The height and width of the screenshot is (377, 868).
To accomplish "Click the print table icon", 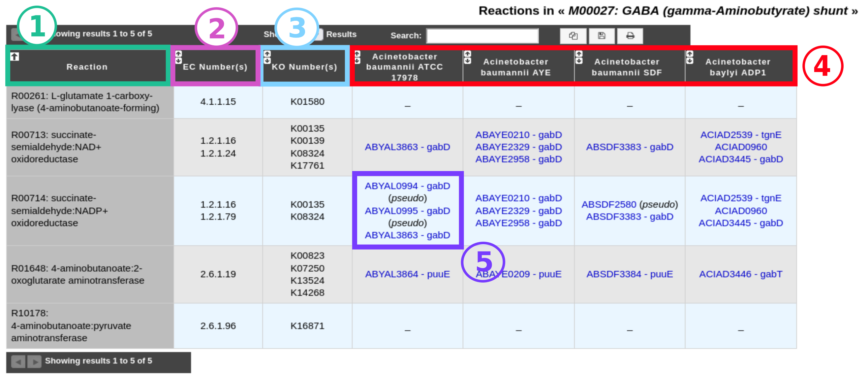I will [x=630, y=36].
